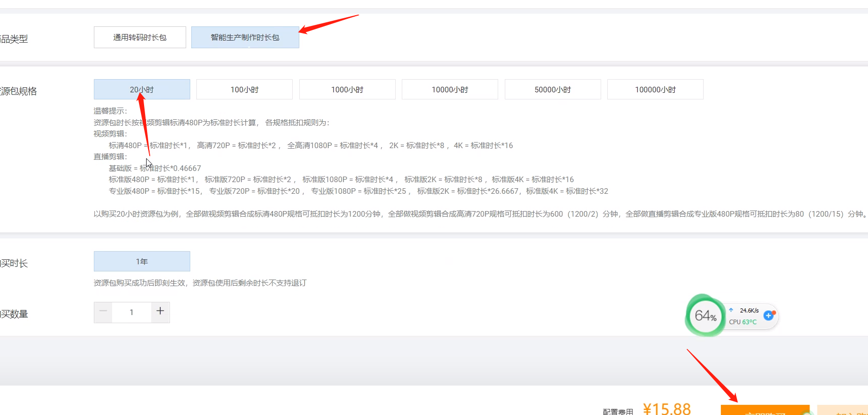
Task: Choose the 1000小时 resource package
Action: 348,89
